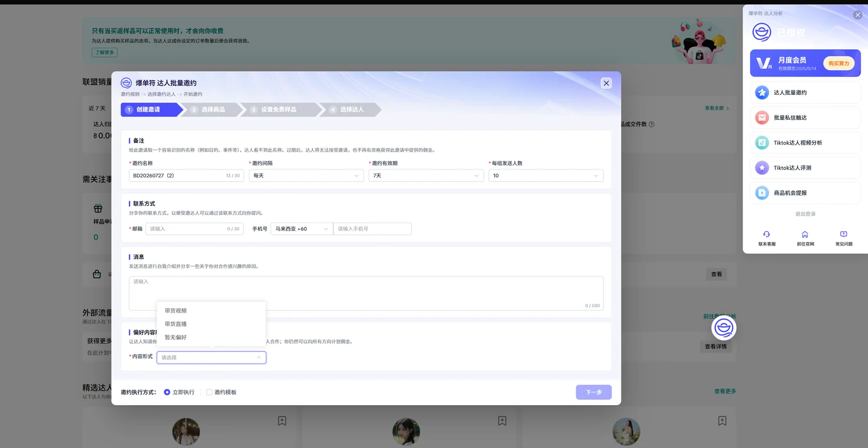Focus the 邮箱 input field
The height and width of the screenshot is (448, 868).
tap(194, 229)
